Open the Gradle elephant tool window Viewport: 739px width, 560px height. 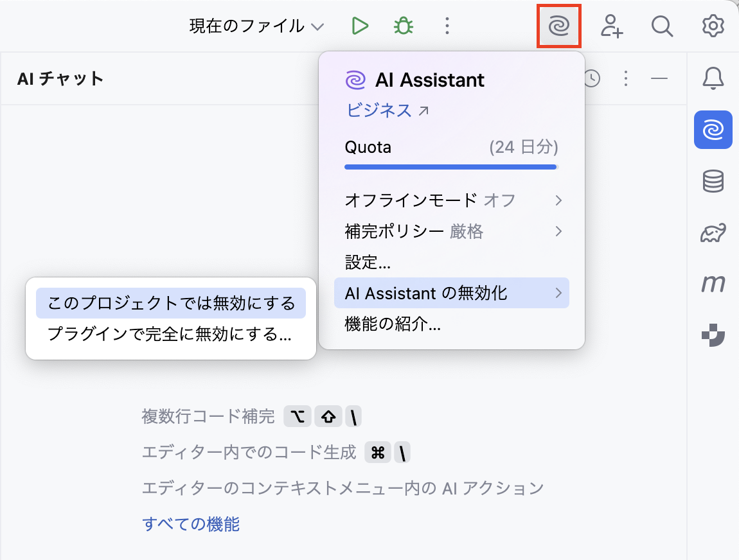click(713, 232)
